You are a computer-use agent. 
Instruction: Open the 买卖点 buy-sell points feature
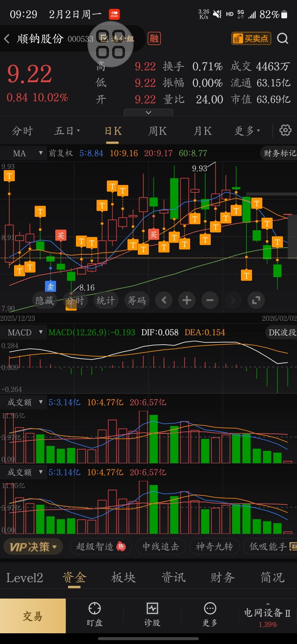click(x=251, y=38)
